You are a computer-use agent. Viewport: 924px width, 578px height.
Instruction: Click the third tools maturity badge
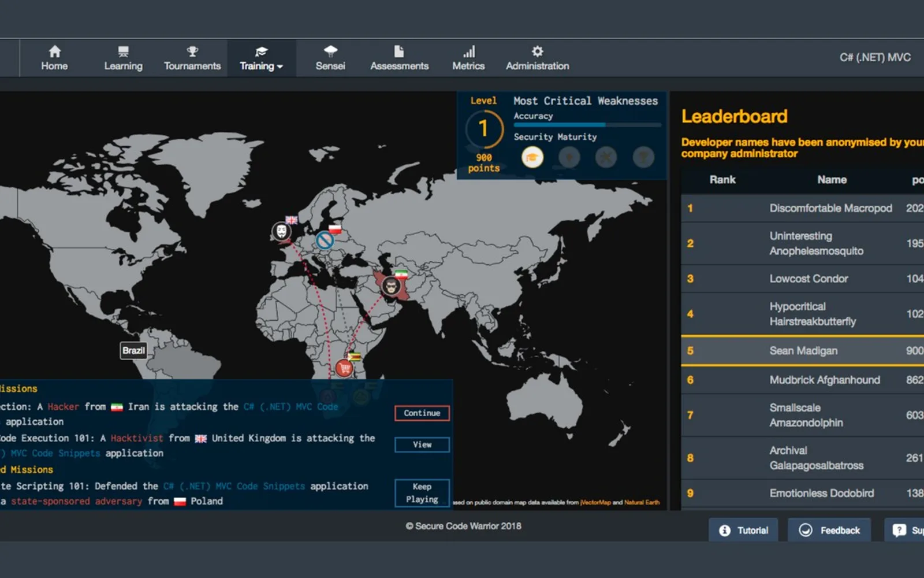pos(606,157)
